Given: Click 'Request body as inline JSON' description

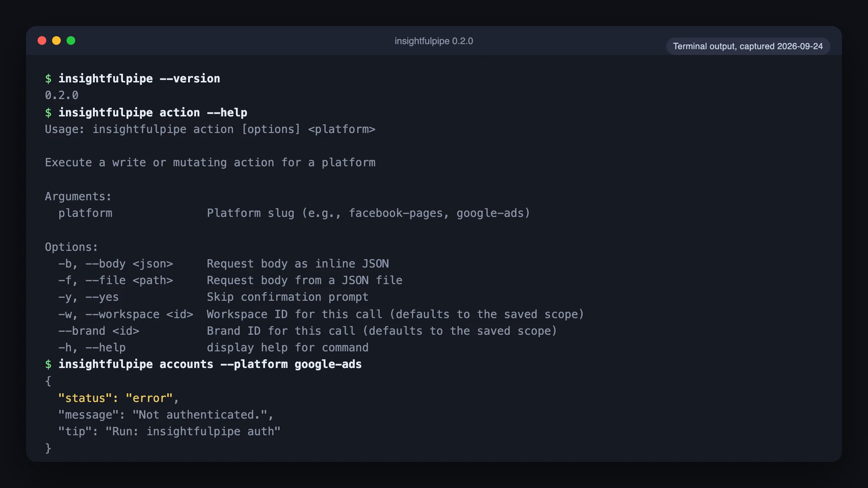Looking at the screenshot, I should click(x=298, y=264).
